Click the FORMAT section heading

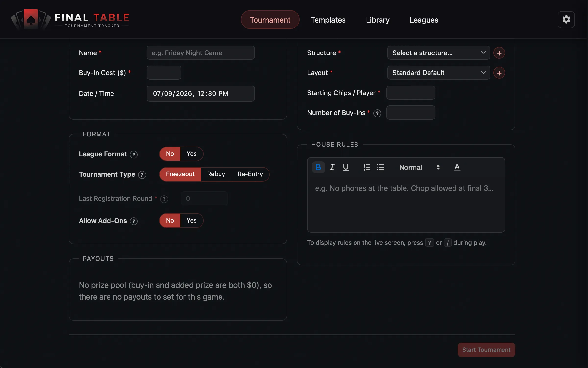click(x=96, y=134)
